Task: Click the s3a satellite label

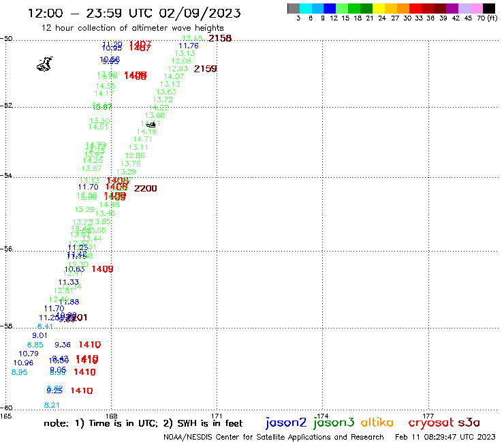Action: (x=469, y=423)
